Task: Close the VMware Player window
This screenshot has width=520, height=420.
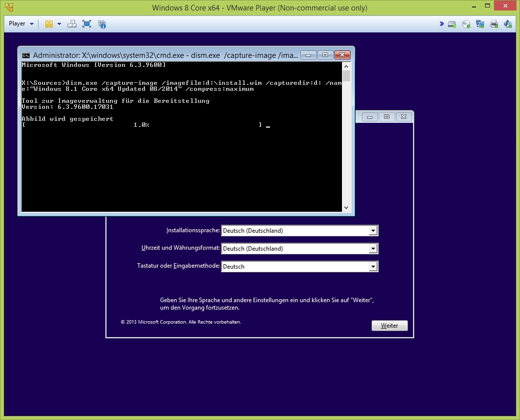Action: tap(505, 6)
